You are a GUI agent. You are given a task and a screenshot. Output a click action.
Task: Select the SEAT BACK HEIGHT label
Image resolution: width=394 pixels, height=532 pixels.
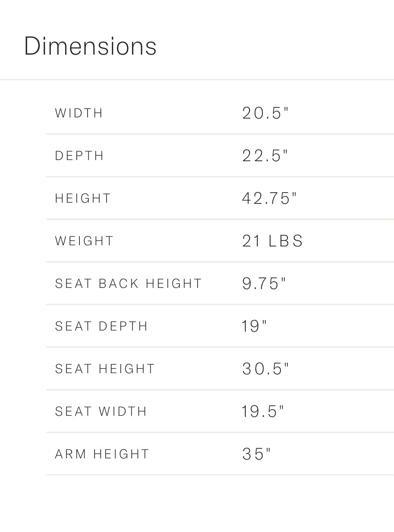tap(129, 284)
